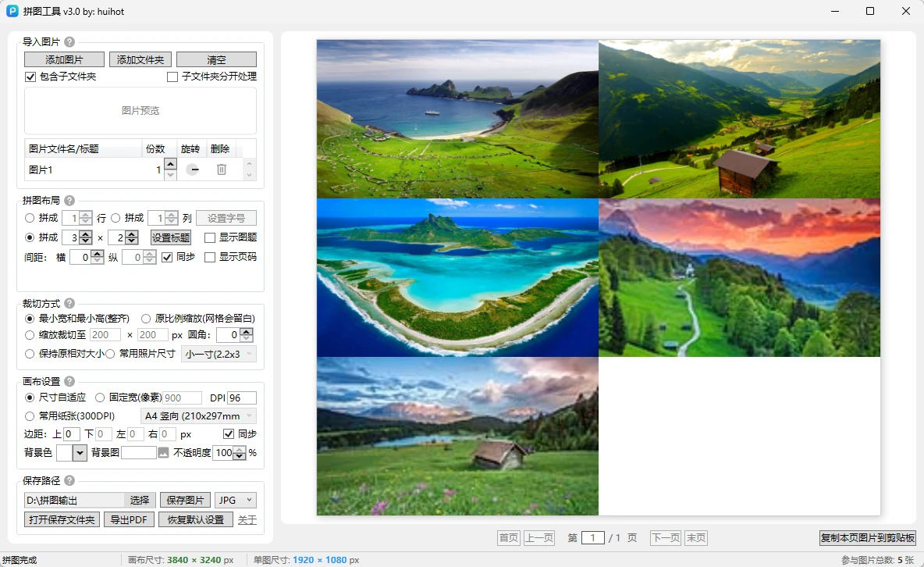Click the help icon beside 画布设置

69,381
